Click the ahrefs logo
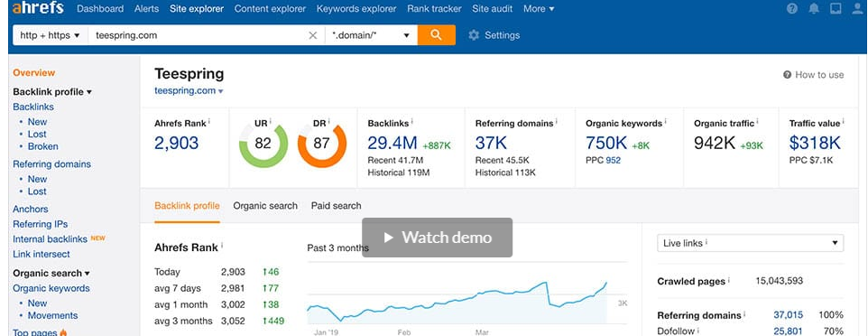Screen dimensions: 868x336 click(x=38, y=8)
